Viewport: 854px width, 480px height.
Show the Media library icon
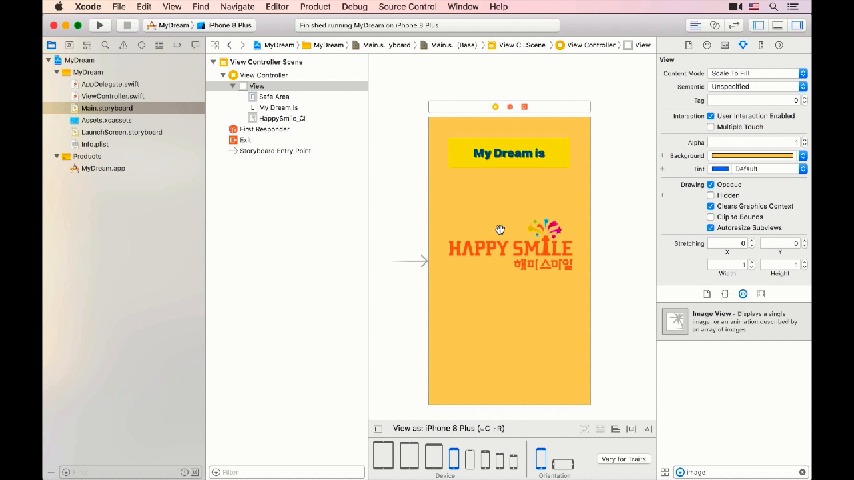761,294
